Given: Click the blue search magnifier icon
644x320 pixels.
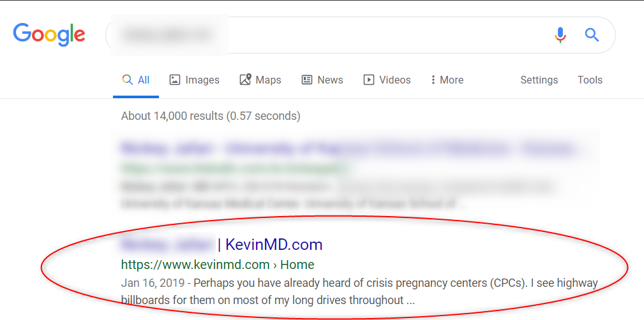Looking at the screenshot, I should click(592, 35).
